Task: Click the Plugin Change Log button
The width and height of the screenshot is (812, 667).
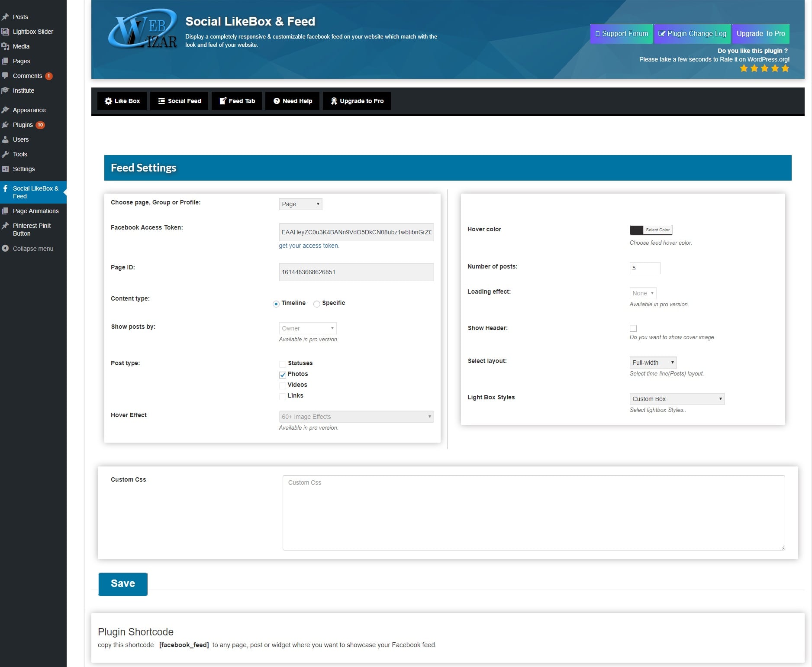Action: tap(693, 34)
